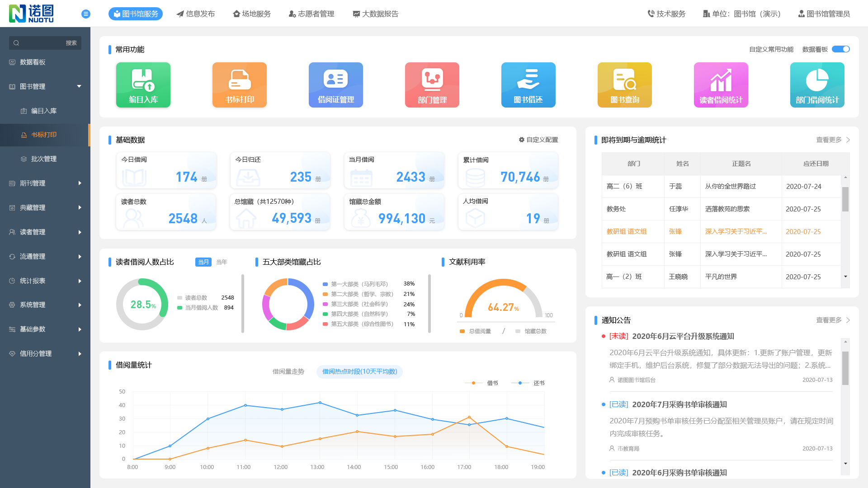The image size is (868, 488).
Task: Click the 部门借阅统计 pie chart tile
Action: (817, 85)
